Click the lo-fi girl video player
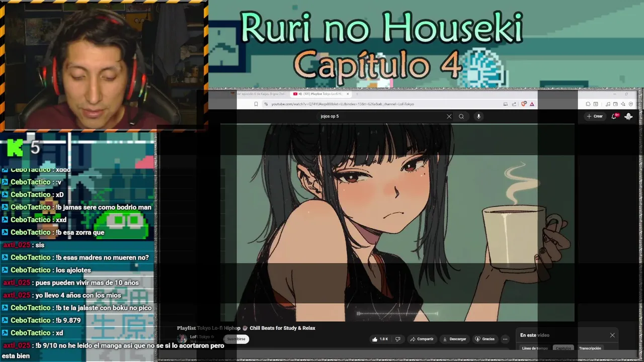 (x=397, y=222)
